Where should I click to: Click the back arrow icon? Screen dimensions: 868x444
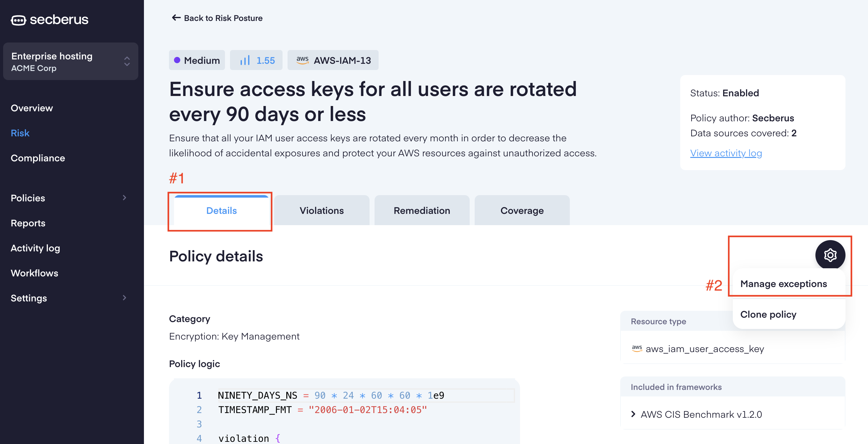coord(176,18)
